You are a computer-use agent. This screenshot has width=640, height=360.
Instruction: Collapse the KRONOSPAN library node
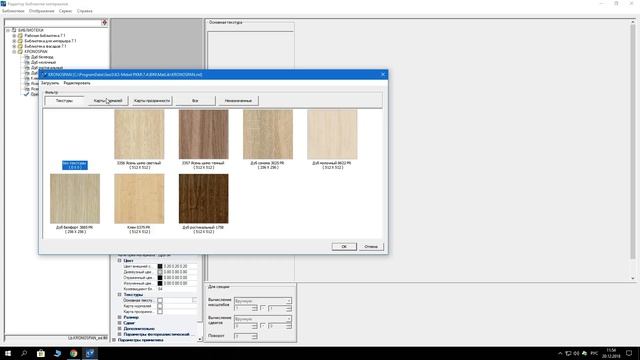tap(14, 52)
